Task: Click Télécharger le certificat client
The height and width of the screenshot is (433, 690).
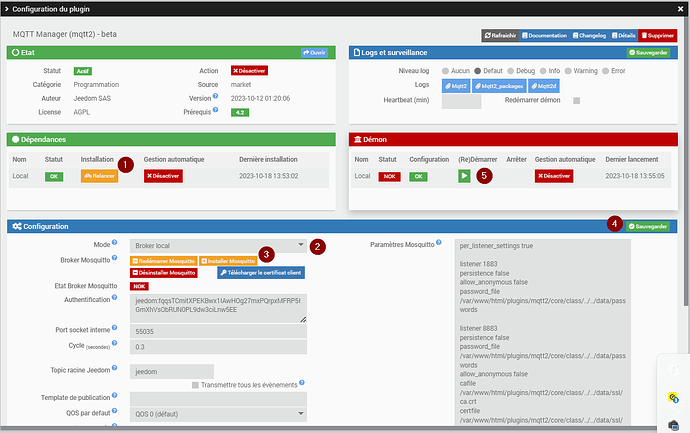Action: click(261, 273)
